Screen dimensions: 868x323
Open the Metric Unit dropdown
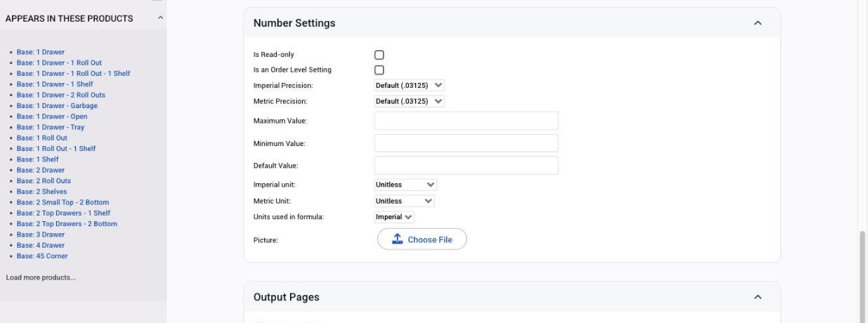click(405, 201)
